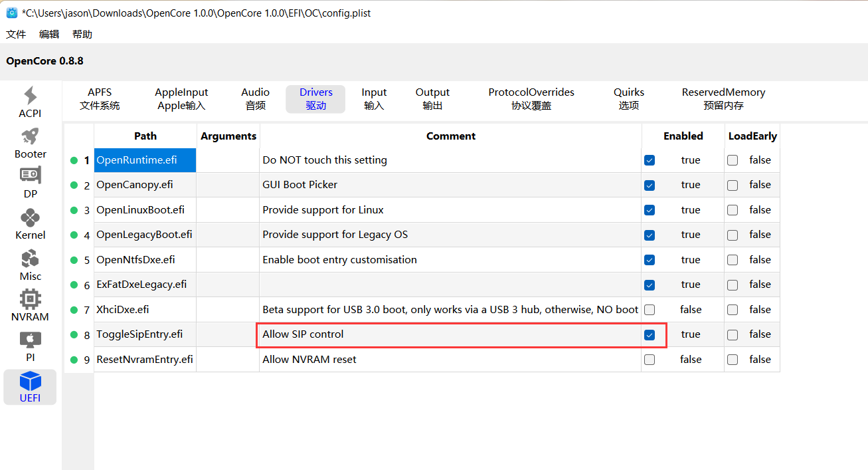Image resolution: width=868 pixels, height=470 pixels.
Task: Enable the XhciDxe.efi driver checkbox
Action: click(x=650, y=310)
